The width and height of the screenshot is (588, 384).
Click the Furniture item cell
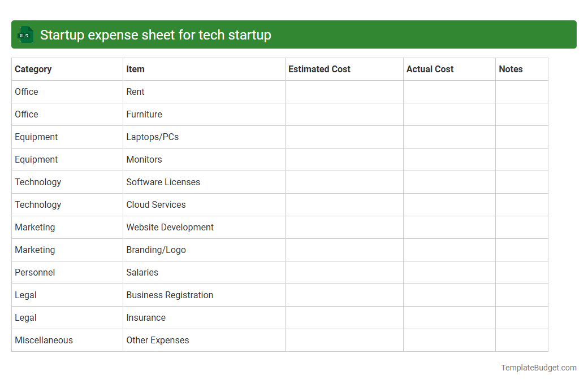tap(144, 114)
